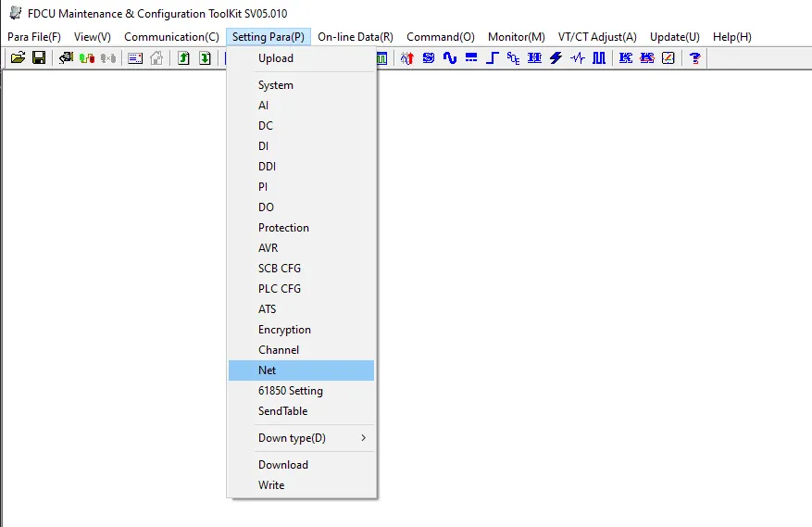Viewport: 812px width, 527px height.
Task: Click the SOE toolbar icon
Action: click(x=513, y=57)
